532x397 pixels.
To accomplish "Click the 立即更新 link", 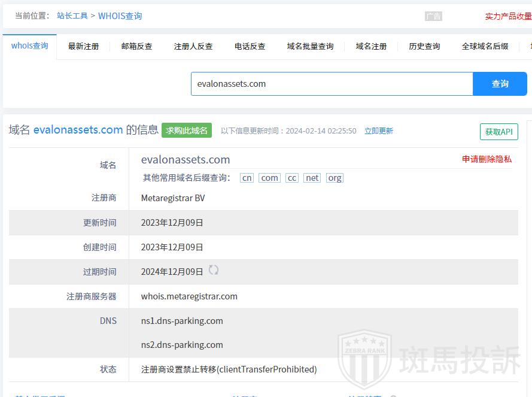I will coord(379,131).
